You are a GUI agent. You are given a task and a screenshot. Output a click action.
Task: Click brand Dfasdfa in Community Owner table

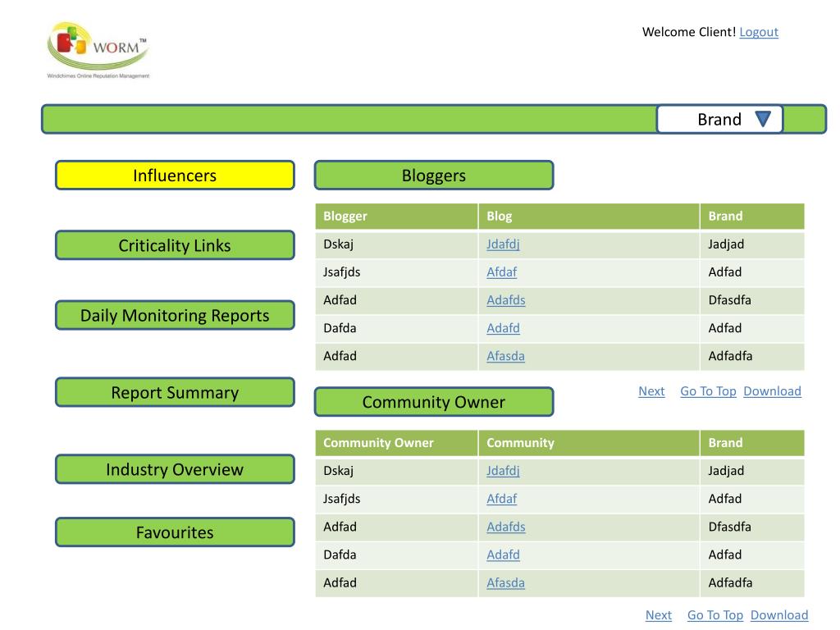tap(729, 527)
